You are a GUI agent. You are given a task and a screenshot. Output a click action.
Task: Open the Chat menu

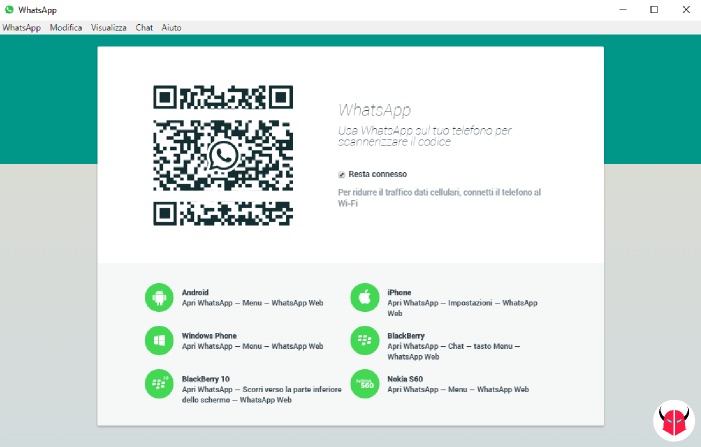coord(144,28)
